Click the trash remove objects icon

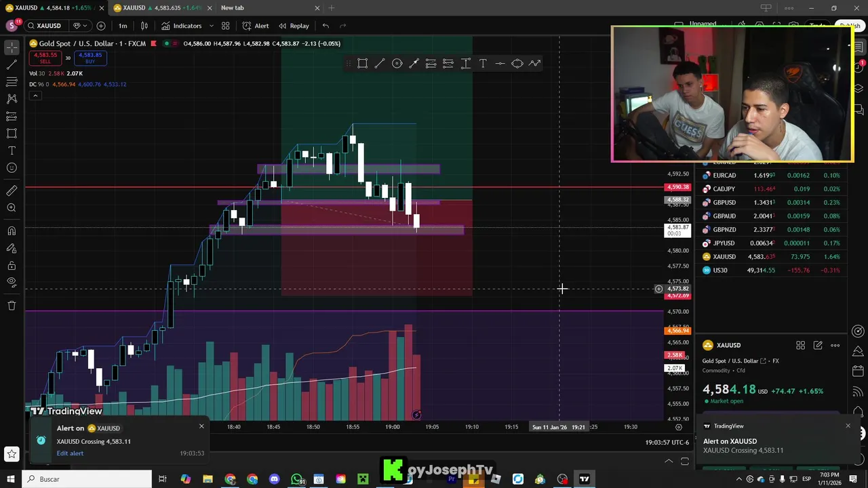pyautogui.click(x=12, y=306)
